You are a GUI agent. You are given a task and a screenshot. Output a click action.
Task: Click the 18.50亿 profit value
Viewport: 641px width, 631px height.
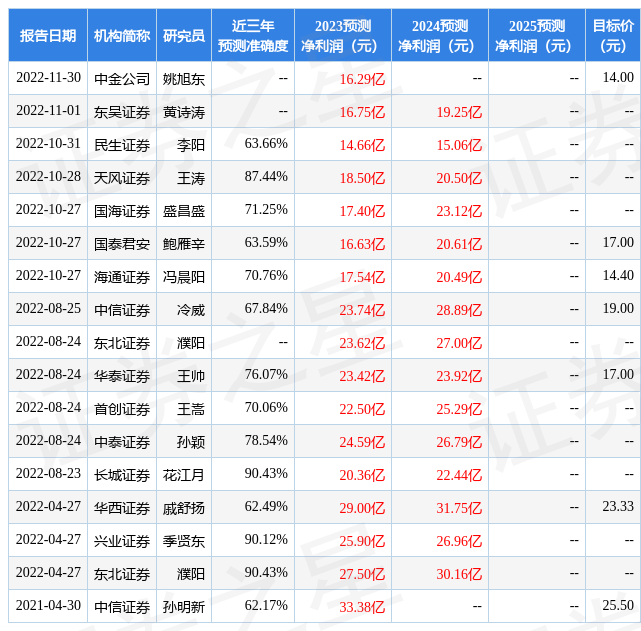point(362,178)
